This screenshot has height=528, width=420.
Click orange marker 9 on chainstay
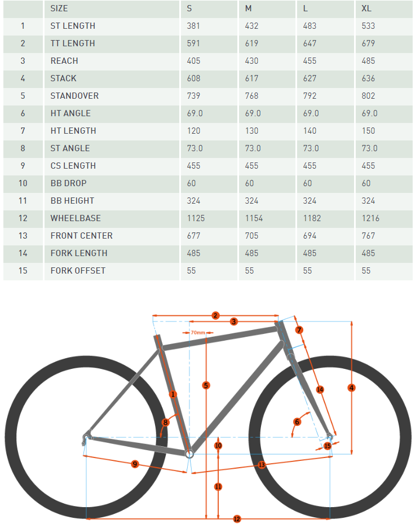click(135, 464)
